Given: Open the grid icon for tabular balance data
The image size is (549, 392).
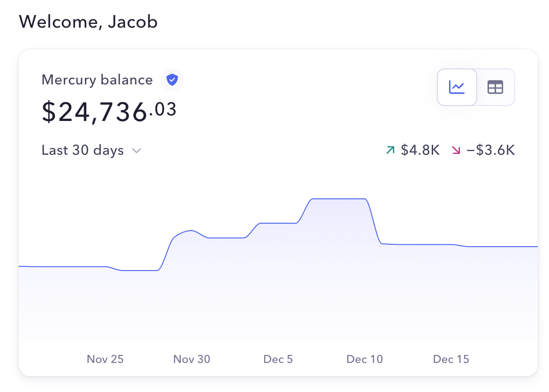Looking at the screenshot, I should 495,87.
